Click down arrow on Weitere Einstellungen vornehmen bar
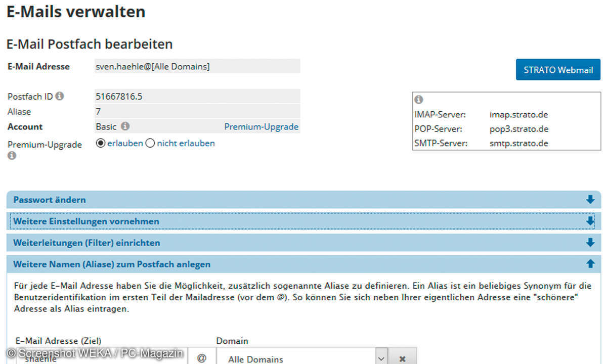 pyautogui.click(x=590, y=221)
